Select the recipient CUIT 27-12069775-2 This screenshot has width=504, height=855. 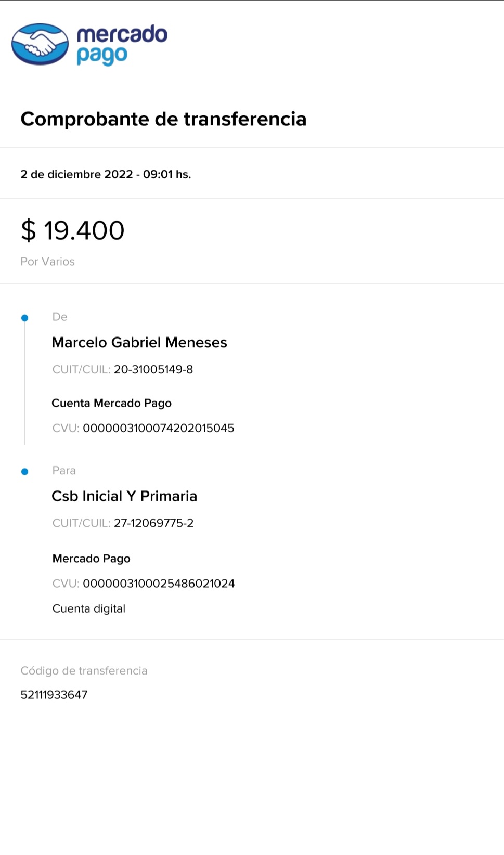point(153,523)
